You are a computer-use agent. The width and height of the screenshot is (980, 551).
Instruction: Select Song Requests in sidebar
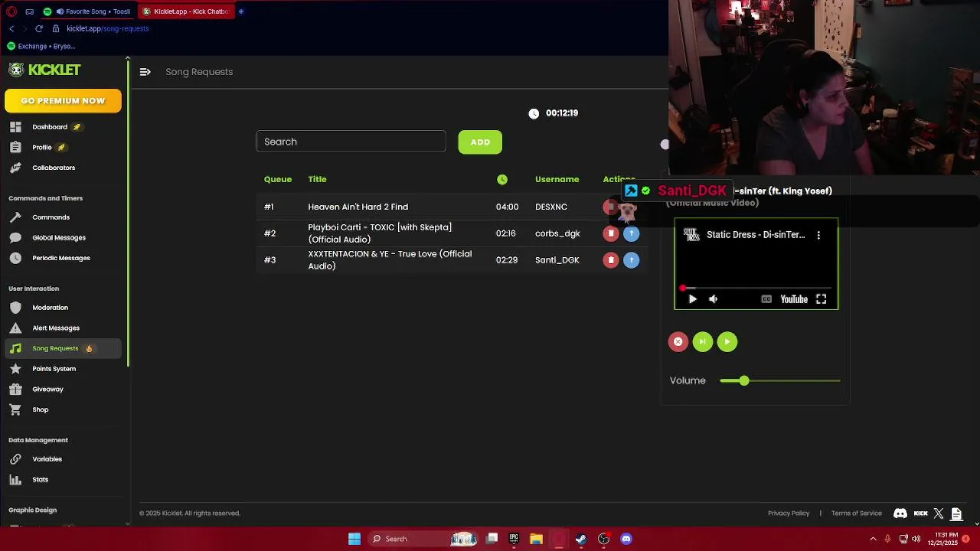pos(61,348)
